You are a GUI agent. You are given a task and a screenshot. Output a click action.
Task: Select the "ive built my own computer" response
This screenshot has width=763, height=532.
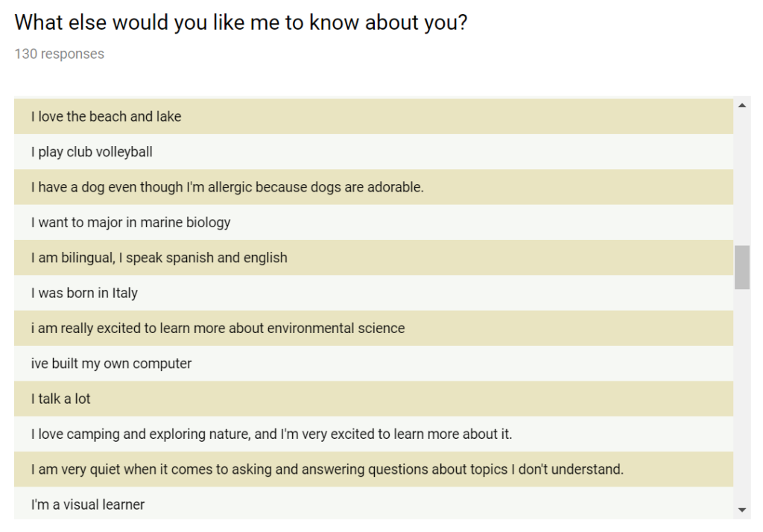(x=112, y=364)
